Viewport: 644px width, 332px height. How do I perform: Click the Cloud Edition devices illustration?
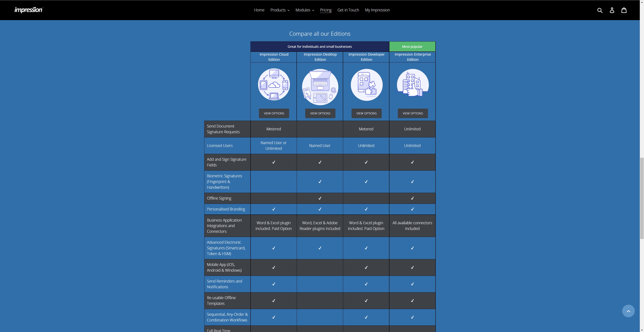274,84
